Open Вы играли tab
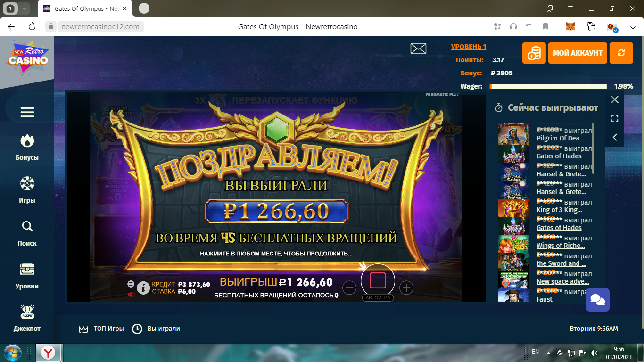 click(x=156, y=329)
